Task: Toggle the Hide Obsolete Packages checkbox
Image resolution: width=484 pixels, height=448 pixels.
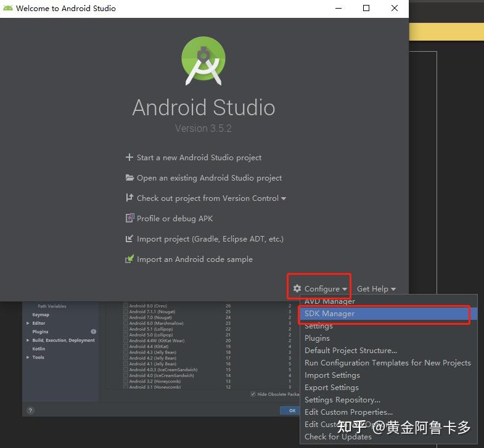Action: coord(253,394)
